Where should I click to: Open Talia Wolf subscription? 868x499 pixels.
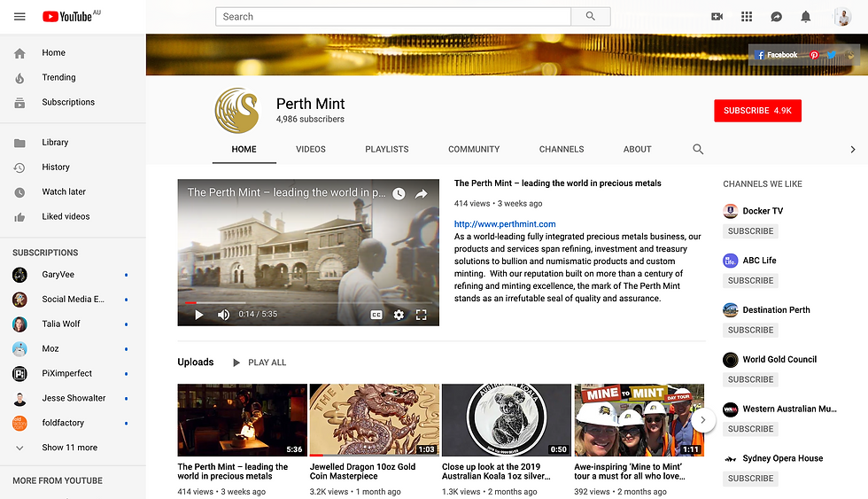(x=73, y=324)
